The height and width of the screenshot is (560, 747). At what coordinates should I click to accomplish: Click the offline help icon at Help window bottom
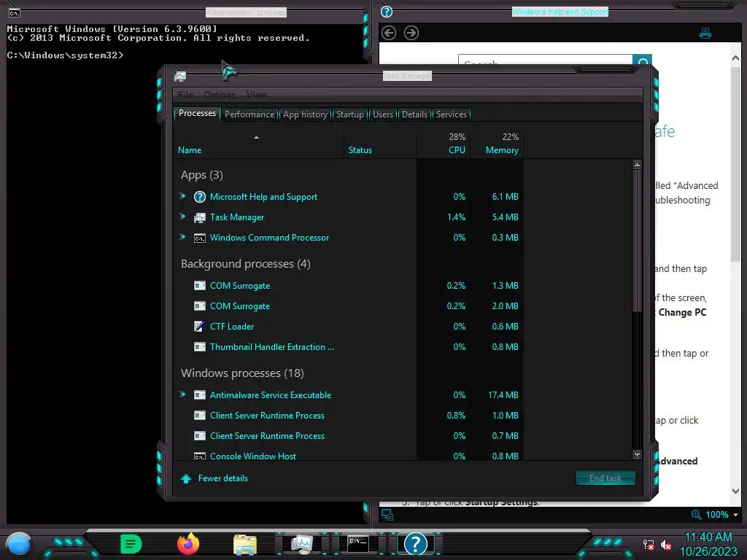(387, 515)
